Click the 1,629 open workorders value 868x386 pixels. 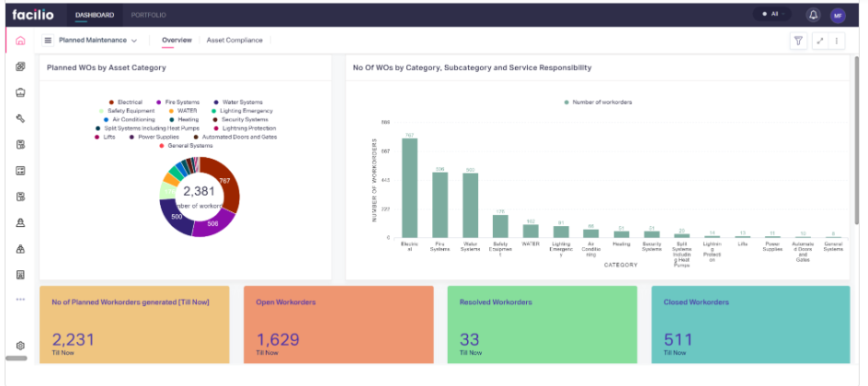tap(278, 339)
